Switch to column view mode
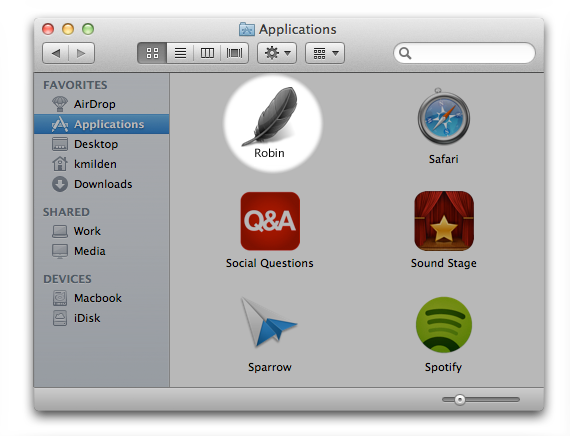570x436 pixels. (x=207, y=53)
